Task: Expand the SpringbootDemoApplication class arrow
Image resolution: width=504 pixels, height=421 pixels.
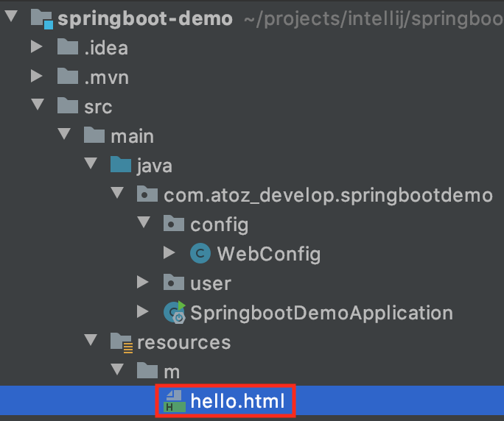Action: pyautogui.click(x=142, y=311)
